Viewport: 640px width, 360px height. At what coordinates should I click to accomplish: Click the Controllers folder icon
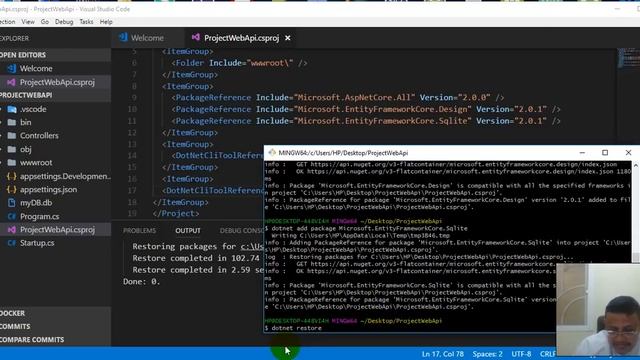12,136
